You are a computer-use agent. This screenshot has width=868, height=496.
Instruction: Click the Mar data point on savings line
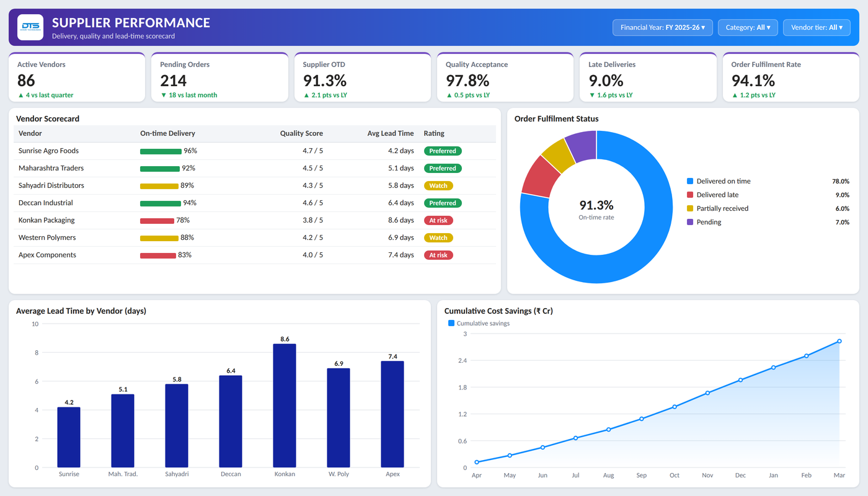click(x=839, y=341)
